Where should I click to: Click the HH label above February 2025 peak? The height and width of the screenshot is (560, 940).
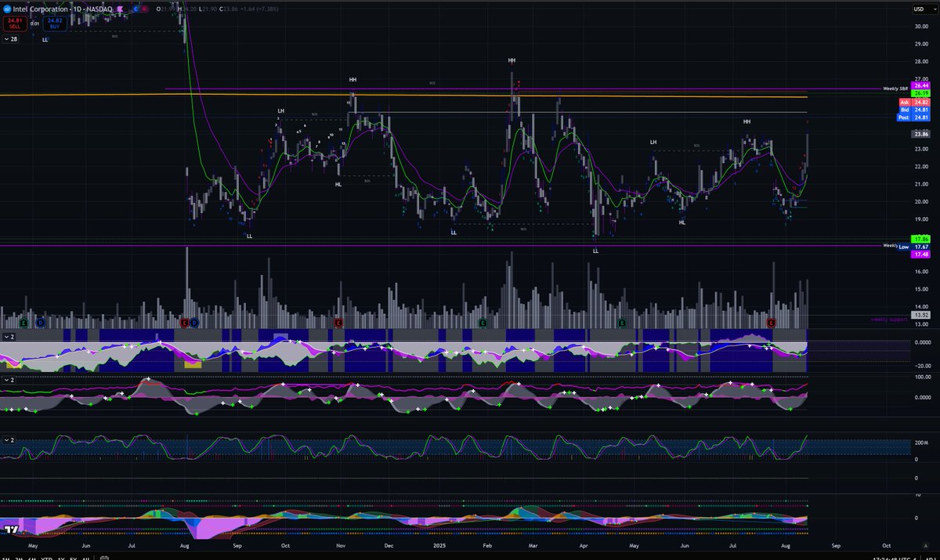click(512, 60)
